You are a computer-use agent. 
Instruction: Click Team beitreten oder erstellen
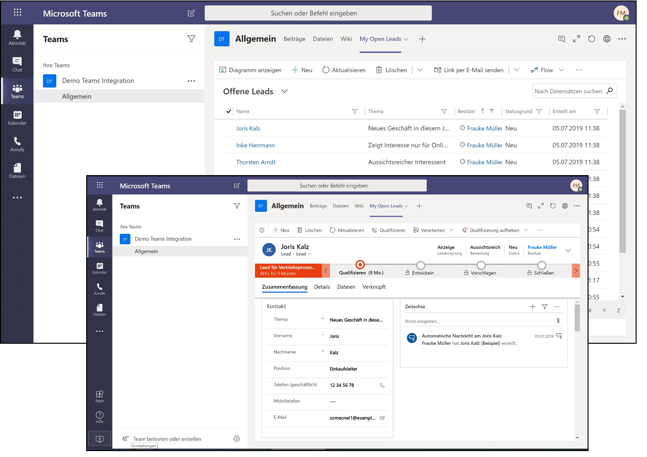[162, 439]
